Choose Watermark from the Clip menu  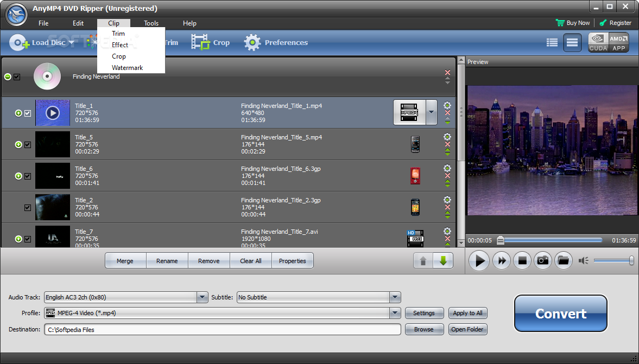(131, 68)
